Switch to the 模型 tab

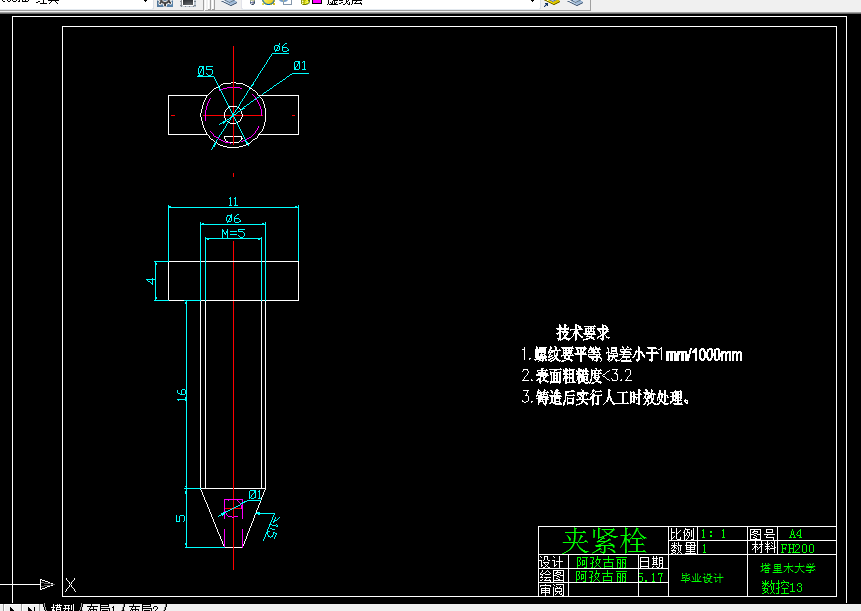tap(62, 608)
